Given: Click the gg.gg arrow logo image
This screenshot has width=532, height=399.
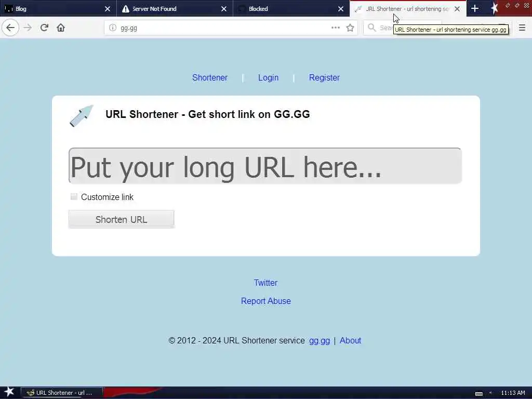Looking at the screenshot, I should [82, 116].
